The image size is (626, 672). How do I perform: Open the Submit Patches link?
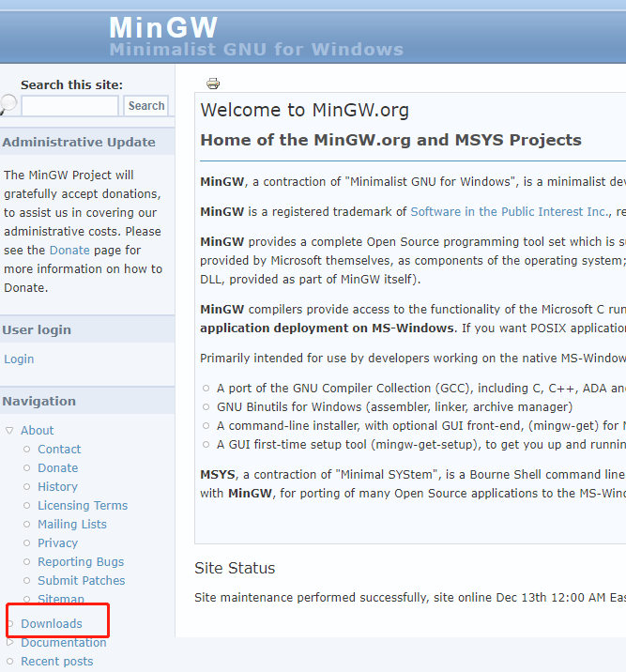pyautogui.click(x=82, y=580)
